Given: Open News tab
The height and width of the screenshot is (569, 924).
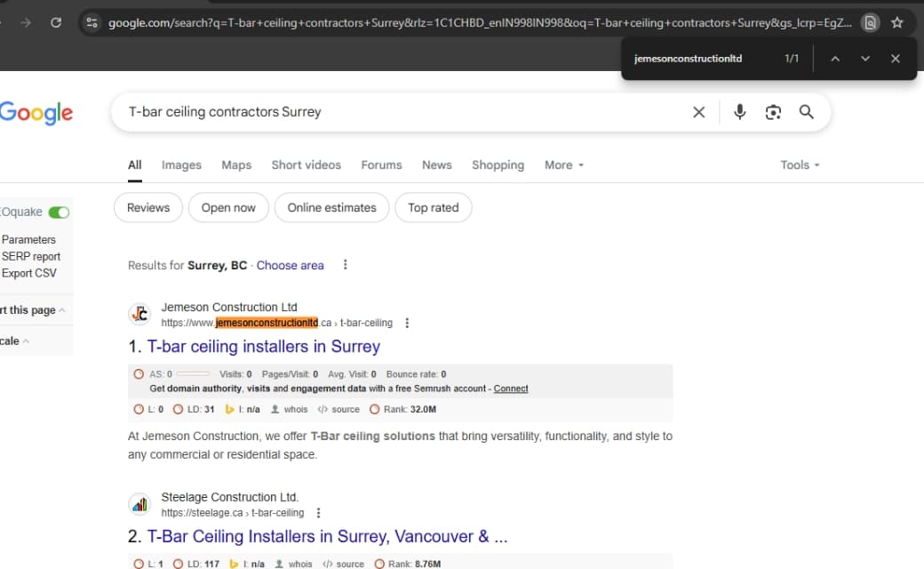Looking at the screenshot, I should coord(436,165).
